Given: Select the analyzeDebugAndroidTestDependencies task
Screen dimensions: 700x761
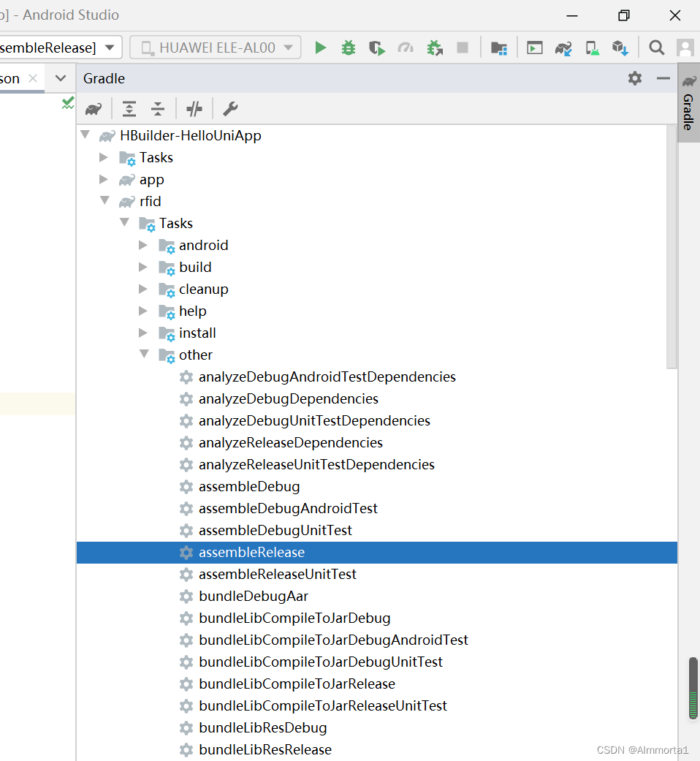Looking at the screenshot, I should tap(327, 376).
